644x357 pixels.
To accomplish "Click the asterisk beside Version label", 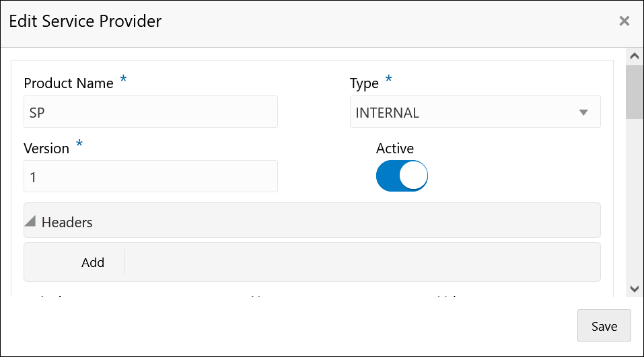I will (79, 144).
